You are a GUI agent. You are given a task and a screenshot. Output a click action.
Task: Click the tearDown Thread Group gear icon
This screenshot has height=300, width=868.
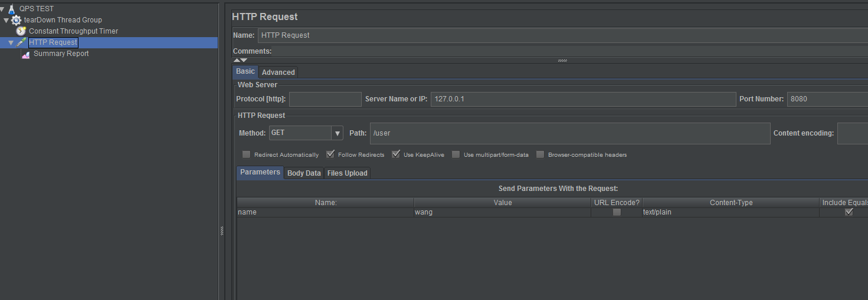tap(16, 20)
